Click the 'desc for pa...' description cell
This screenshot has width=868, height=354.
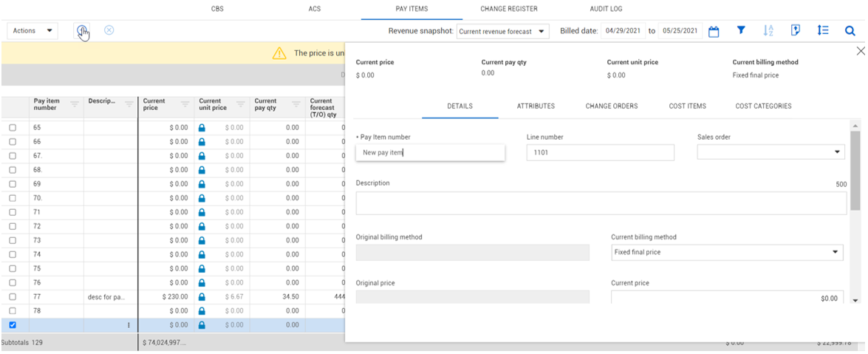click(x=110, y=296)
